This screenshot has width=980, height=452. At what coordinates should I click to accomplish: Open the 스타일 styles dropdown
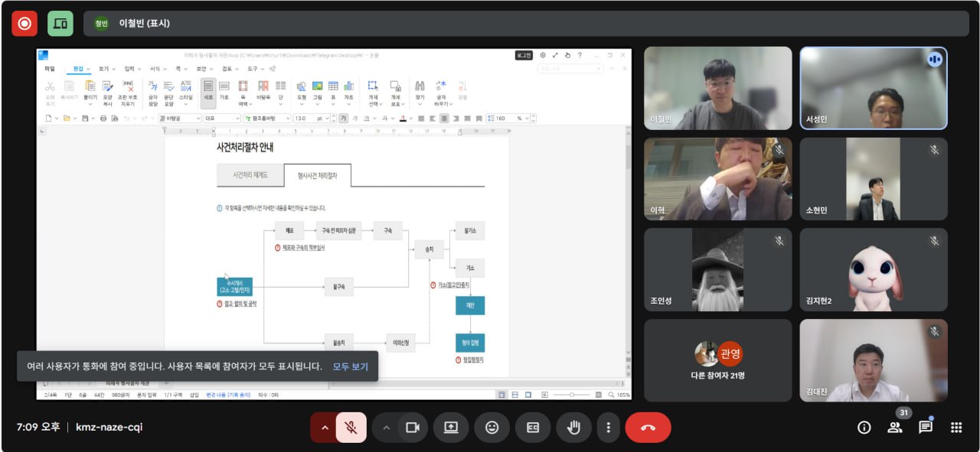pyautogui.click(x=186, y=93)
